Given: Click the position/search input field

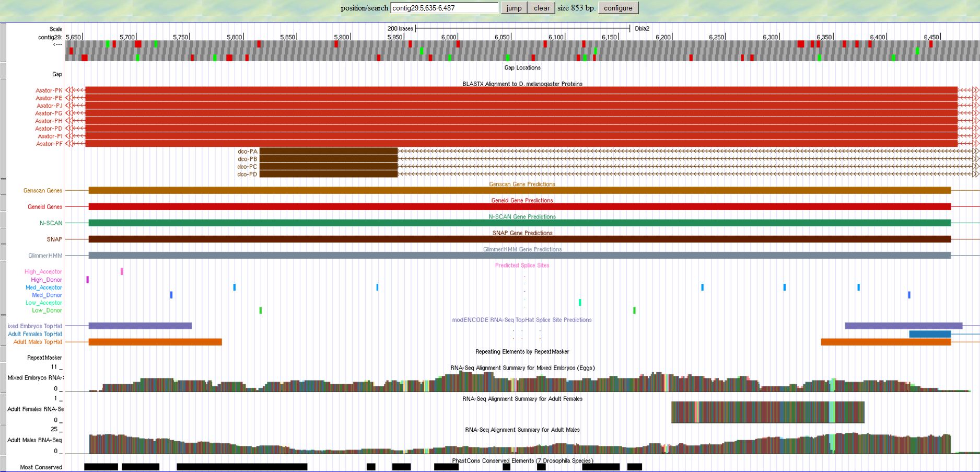Looking at the screenshot, I should click(445, 8).
